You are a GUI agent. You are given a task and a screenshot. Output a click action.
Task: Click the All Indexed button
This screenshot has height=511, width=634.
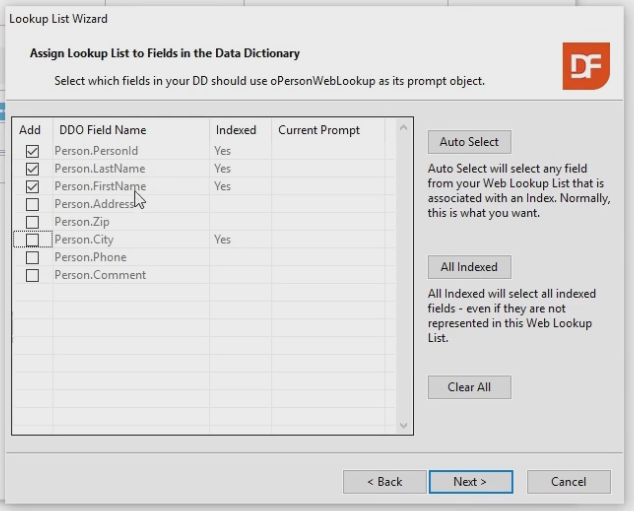pos(469,267)
